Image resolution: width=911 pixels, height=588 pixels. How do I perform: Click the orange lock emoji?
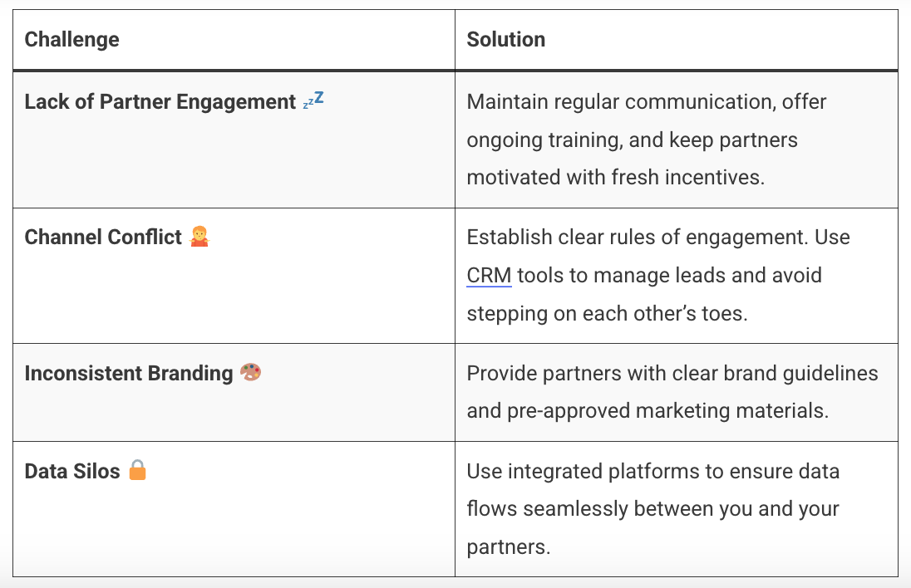point(138,469)
